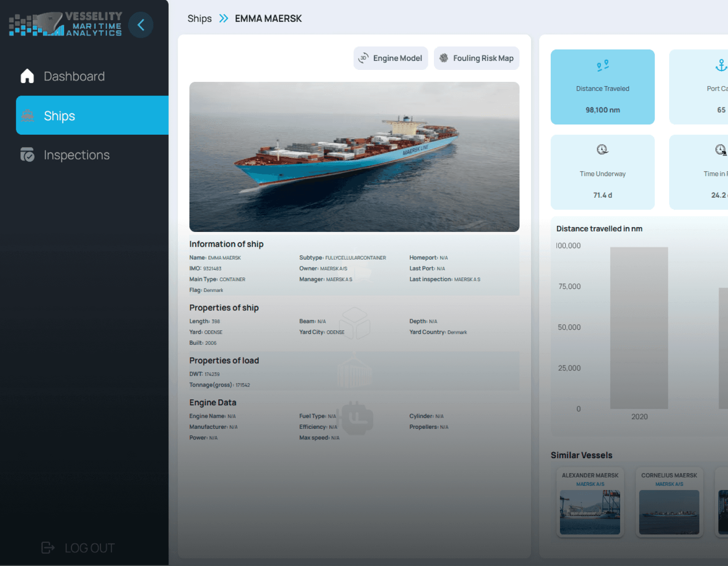
Task: Click the anchor icon
Action: 721,65
